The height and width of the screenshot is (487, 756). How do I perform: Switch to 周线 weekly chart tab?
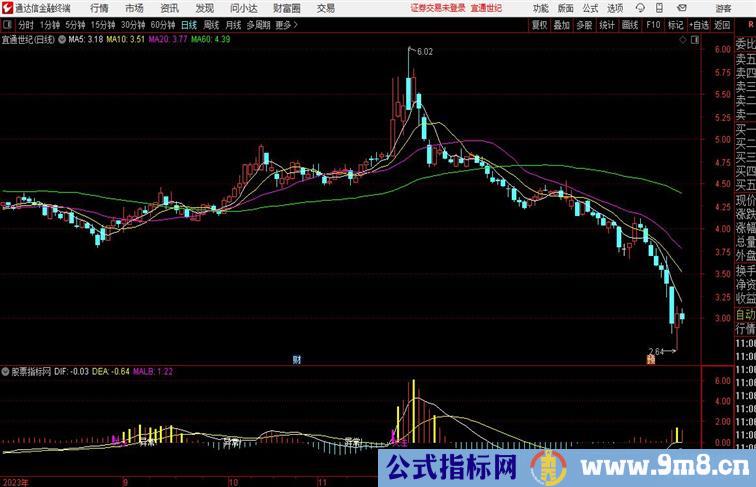click(x=211, y=25)
